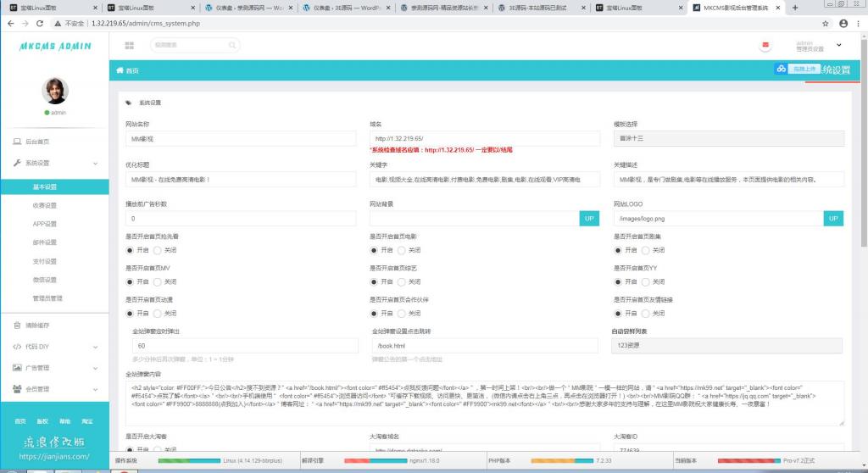Select 关闭 for 是否开启首页电影

click(x=402, y=250)
